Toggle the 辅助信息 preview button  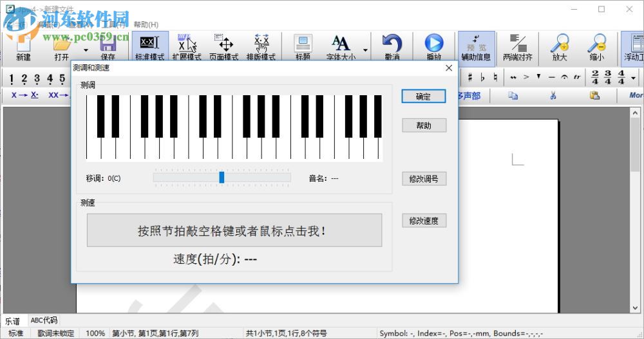pos(477,48)
